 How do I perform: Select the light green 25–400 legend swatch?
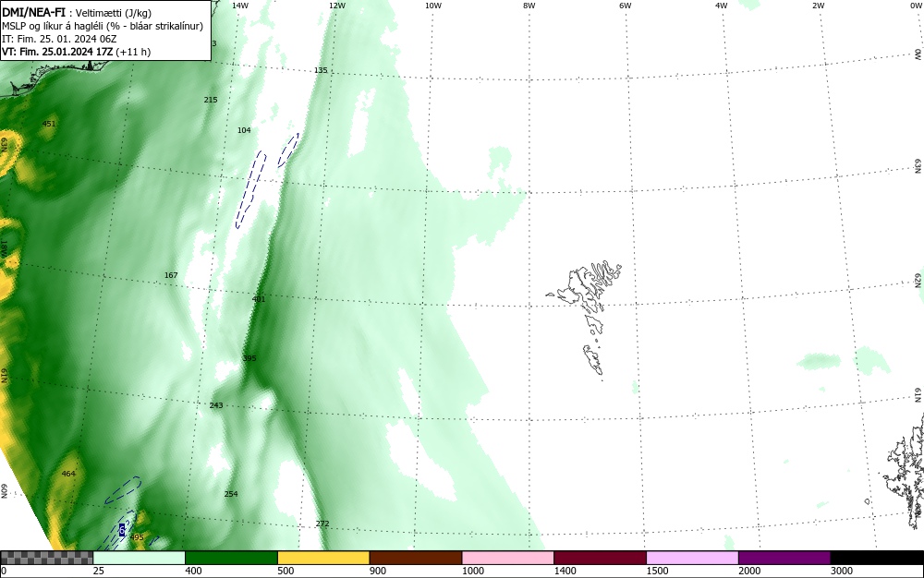[x=140, y=558]
